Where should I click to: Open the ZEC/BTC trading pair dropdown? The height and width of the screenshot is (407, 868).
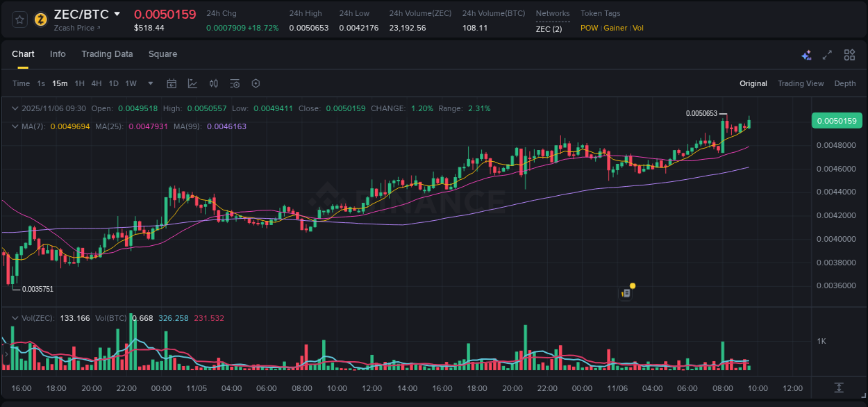(x=117, y=13)
